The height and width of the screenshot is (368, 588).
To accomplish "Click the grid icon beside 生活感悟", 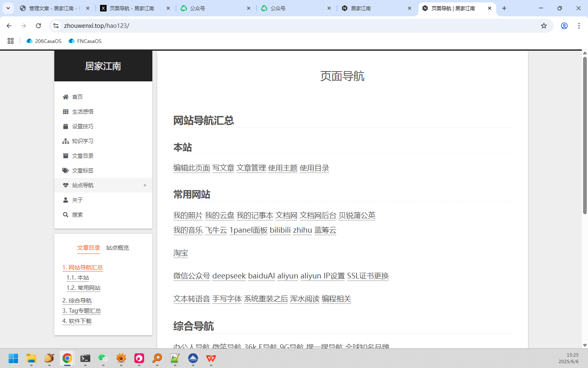I will tap(65, 112).
